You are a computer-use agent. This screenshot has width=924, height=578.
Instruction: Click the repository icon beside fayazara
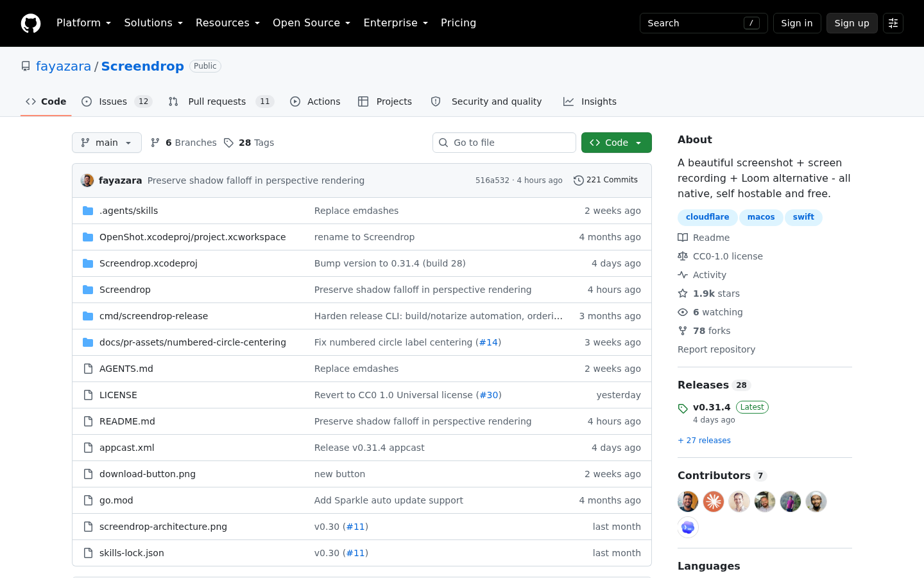26,66
